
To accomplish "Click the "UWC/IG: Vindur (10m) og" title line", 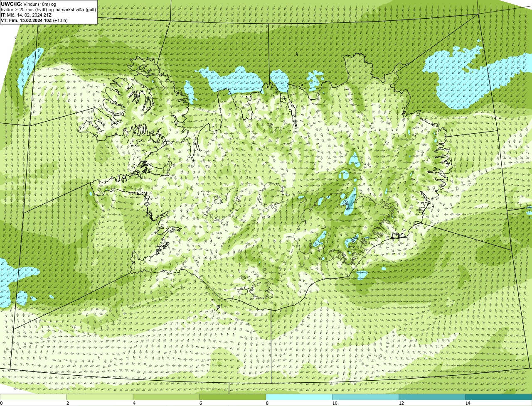I will [28, 4].
